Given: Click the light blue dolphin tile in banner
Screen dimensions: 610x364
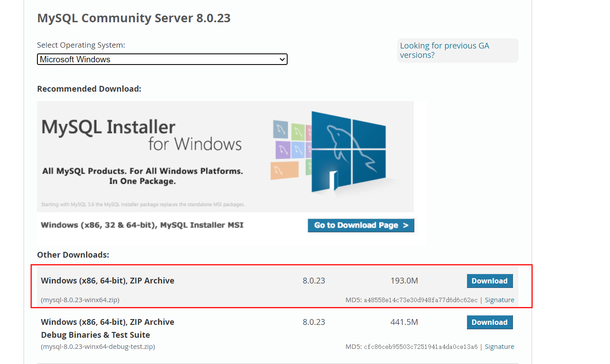Looking at the screenshot, I should [x=298, y=150].
